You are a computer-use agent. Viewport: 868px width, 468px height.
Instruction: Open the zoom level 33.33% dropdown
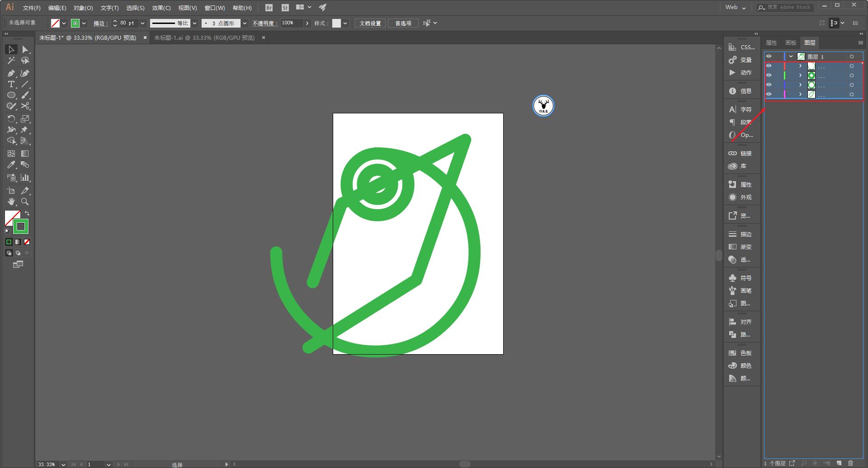pos(63,464)
